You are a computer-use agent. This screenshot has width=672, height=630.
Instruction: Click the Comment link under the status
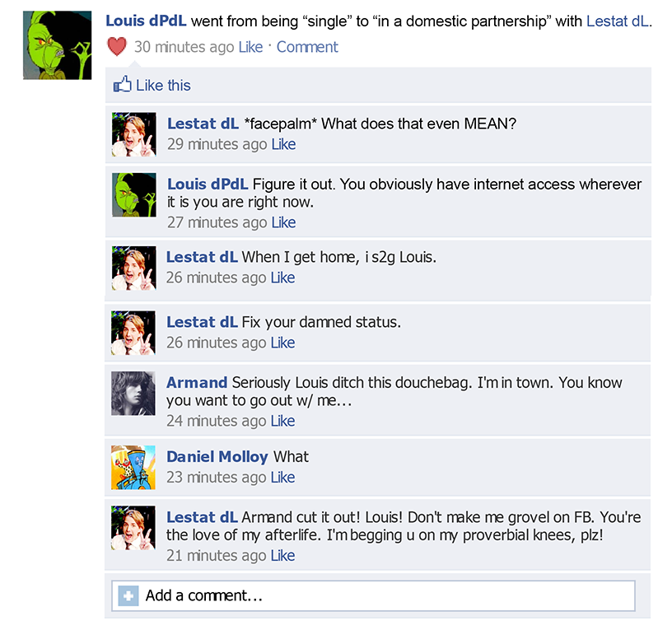point(307,47)
